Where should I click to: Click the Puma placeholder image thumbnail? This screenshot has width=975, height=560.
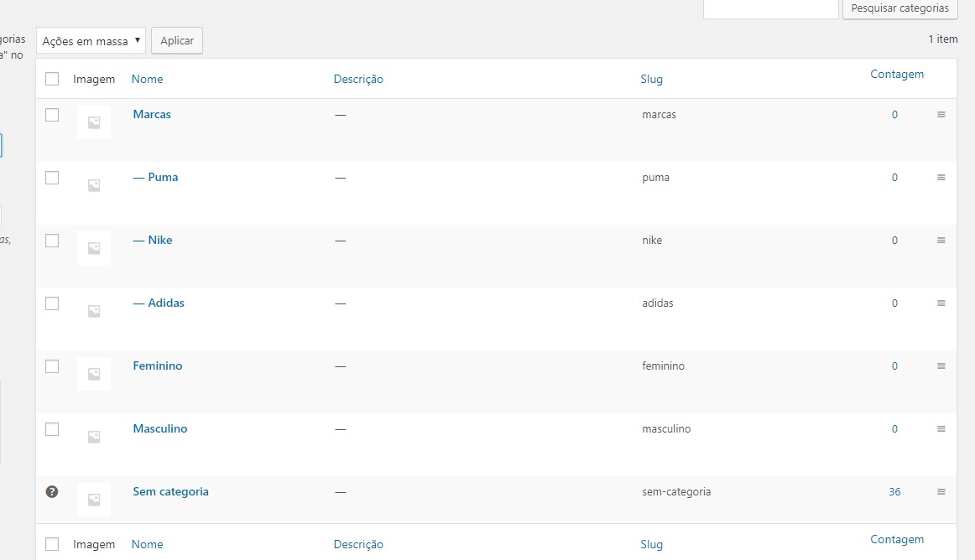tap(94, 185)
